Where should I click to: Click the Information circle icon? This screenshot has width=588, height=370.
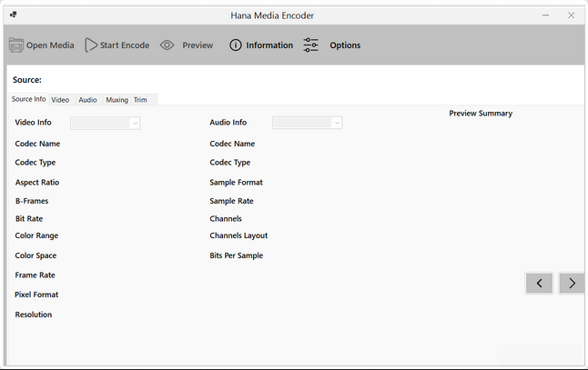[x=236, y=45]
